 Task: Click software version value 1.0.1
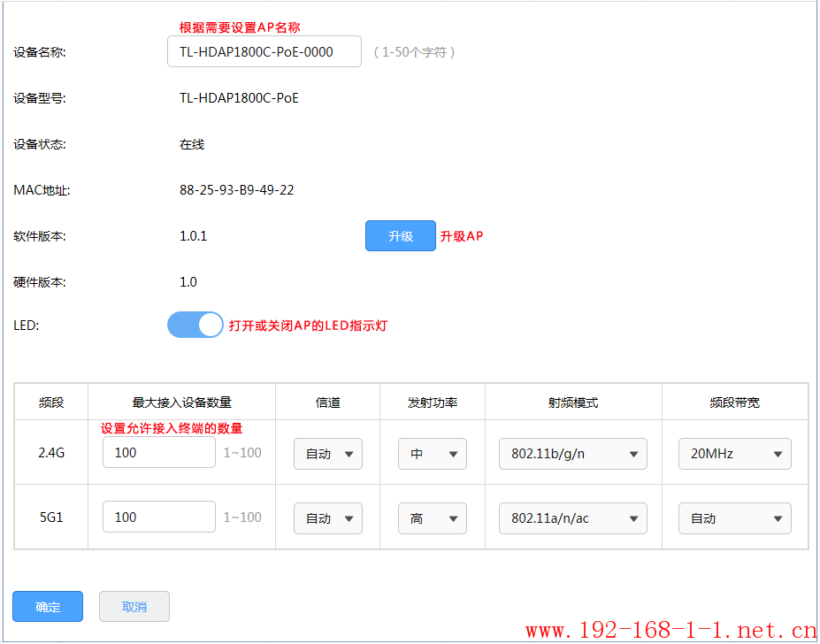coord(193,236)
